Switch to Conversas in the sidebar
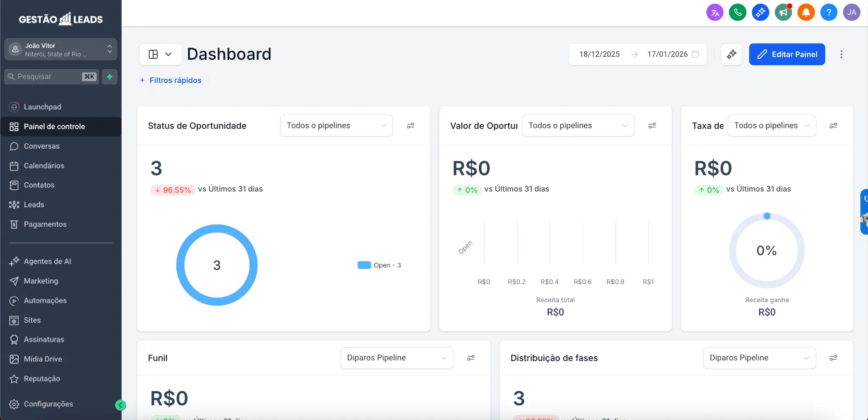Screen dimensions: 868x420 (41, 146)
